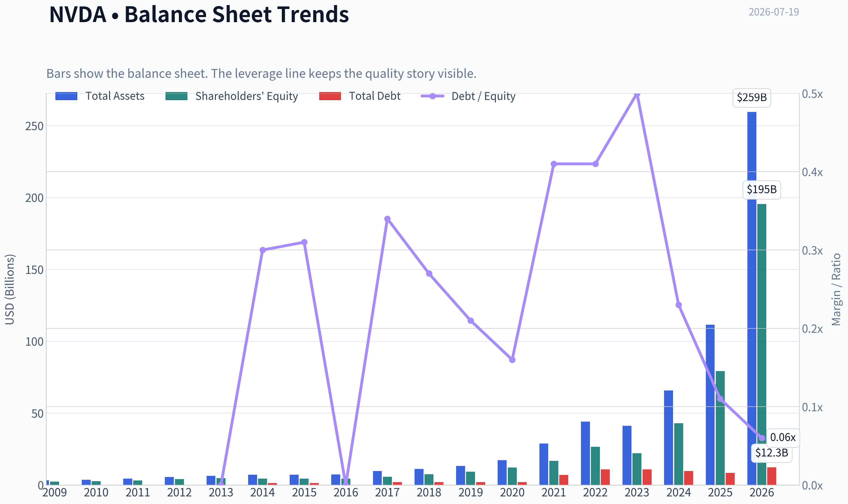Click the 2026-07-19 date stamp
This screenshot has height=504, width=848.
[774, 12]
